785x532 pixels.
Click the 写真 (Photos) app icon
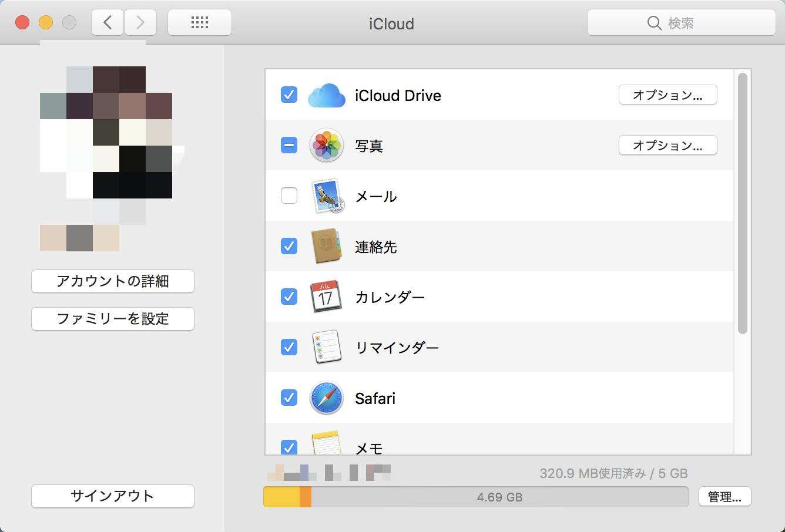pyautogui.click(x=327, y=145)
